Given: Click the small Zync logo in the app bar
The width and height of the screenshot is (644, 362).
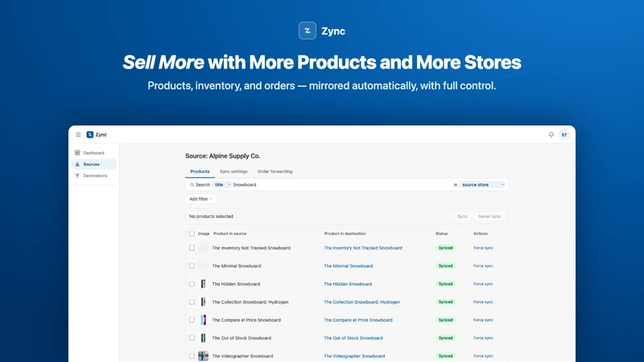Looking at the screenshot, I should pos(89,134).
